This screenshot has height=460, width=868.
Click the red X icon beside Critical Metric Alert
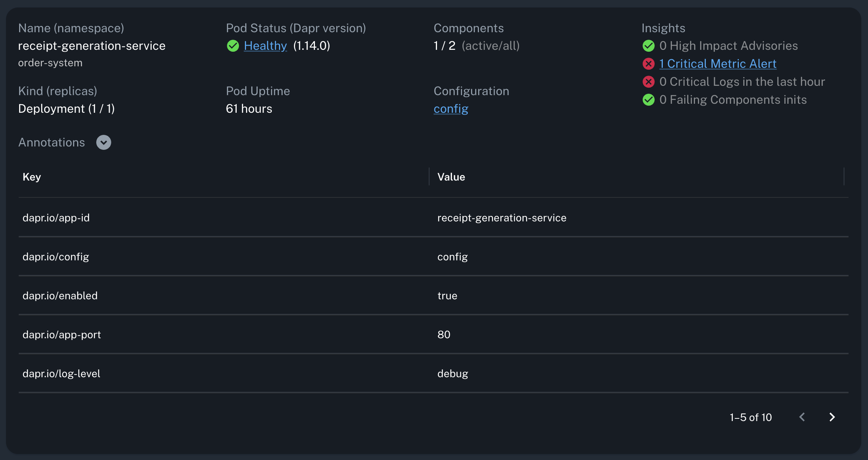[648, 64]
